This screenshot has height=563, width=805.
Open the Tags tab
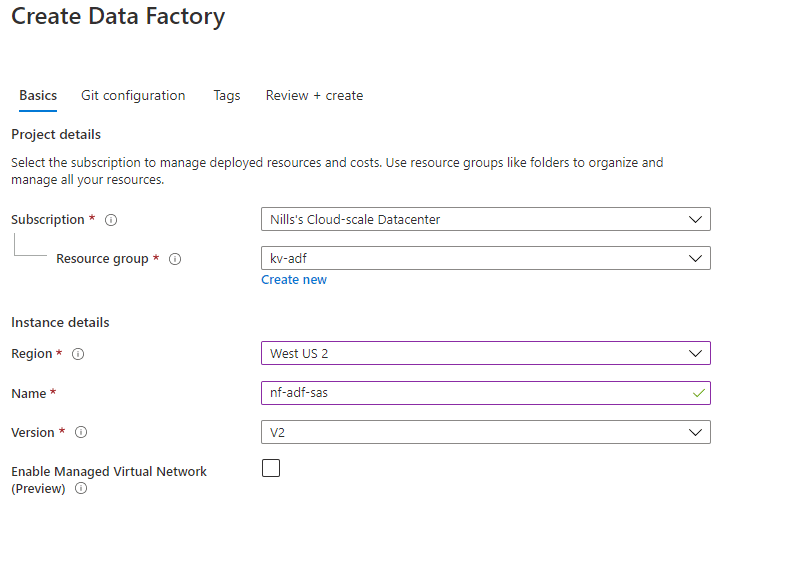tap(227, 95)
